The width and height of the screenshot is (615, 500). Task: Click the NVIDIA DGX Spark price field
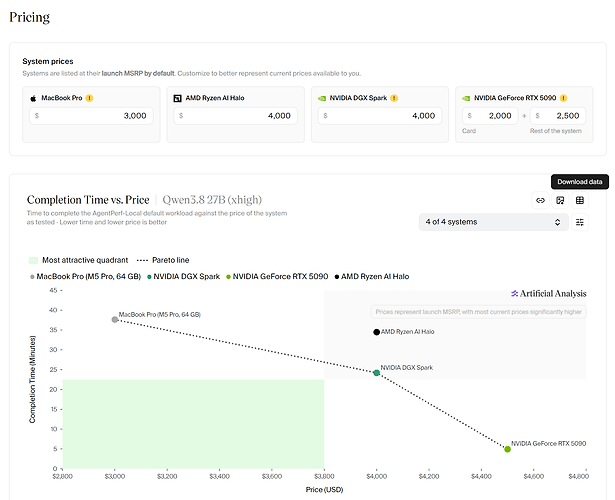(380, 116)
